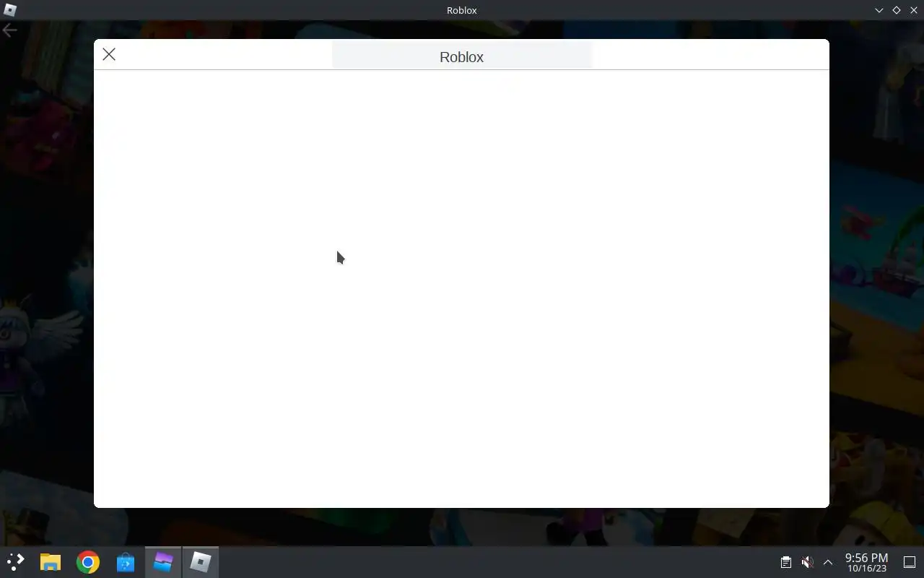Screen dimensions: 924x578
Task: Click the muted volume tray icon
Action: (x=807, y=562)
